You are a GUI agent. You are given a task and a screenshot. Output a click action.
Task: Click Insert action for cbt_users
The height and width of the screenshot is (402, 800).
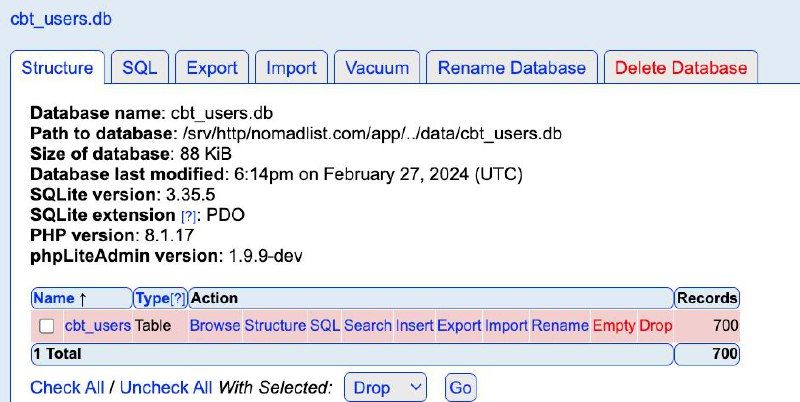414,326
